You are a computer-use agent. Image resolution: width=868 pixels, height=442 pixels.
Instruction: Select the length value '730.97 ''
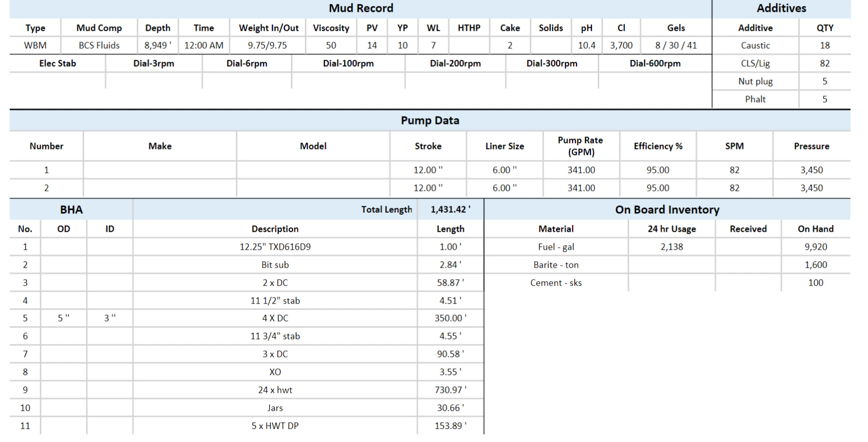450,390
